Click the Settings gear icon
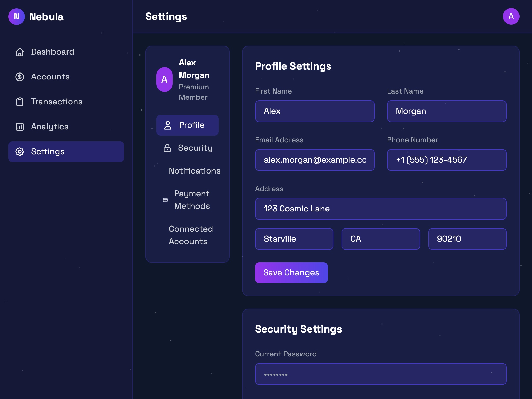This screenshot has width=532, height=399. [20, 152]
